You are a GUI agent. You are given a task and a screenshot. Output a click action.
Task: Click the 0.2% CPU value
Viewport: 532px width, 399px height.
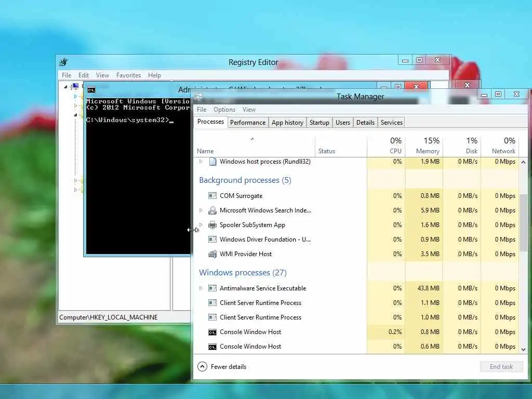[x=395, y=332]
